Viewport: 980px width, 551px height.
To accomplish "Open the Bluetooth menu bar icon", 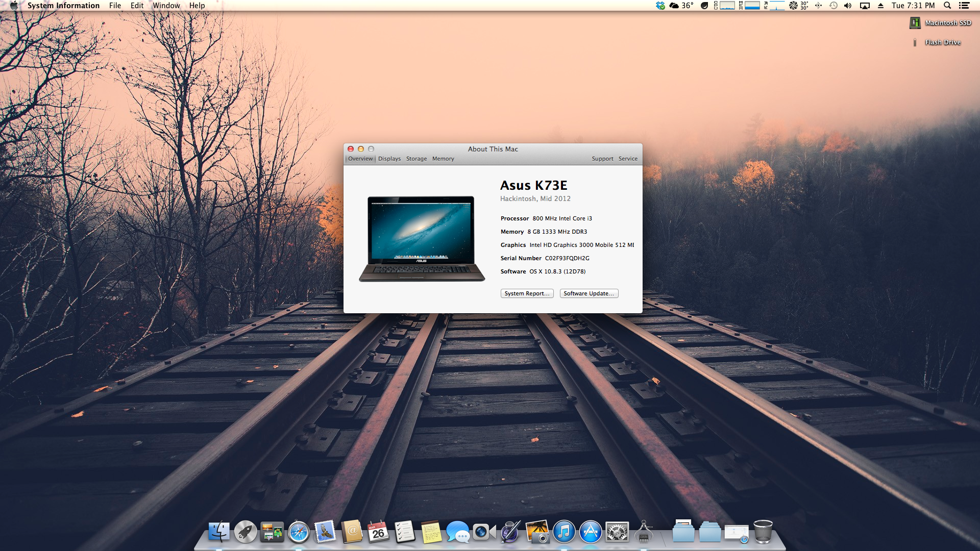I will coord(818,6).
